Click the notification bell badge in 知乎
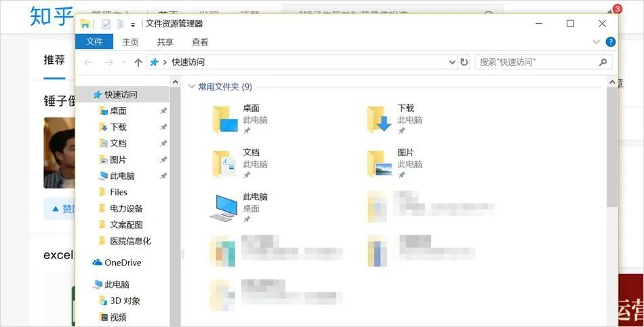Viewport: 644px width, 327px height. click(616, 9)
